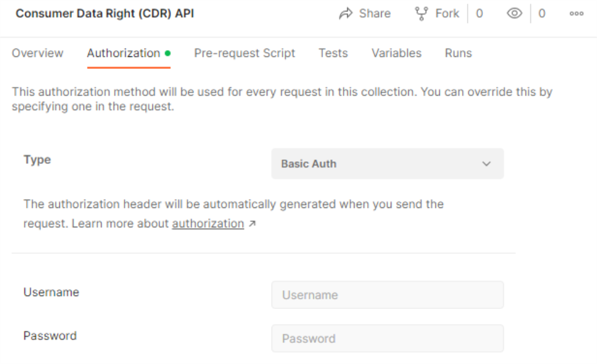
Task: Open the three-dot more options menu
Action: pyautogui.click(x=576, y=14)
